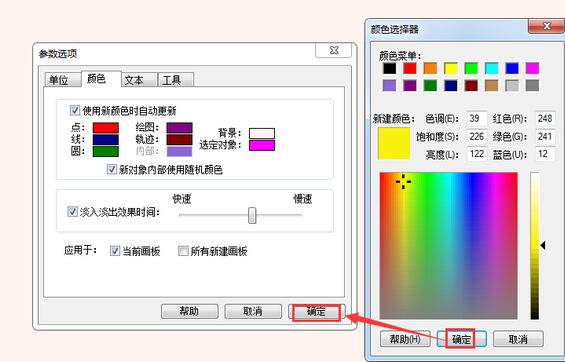
Task: Switch to the 单位 tab
Action: point(62,80)
